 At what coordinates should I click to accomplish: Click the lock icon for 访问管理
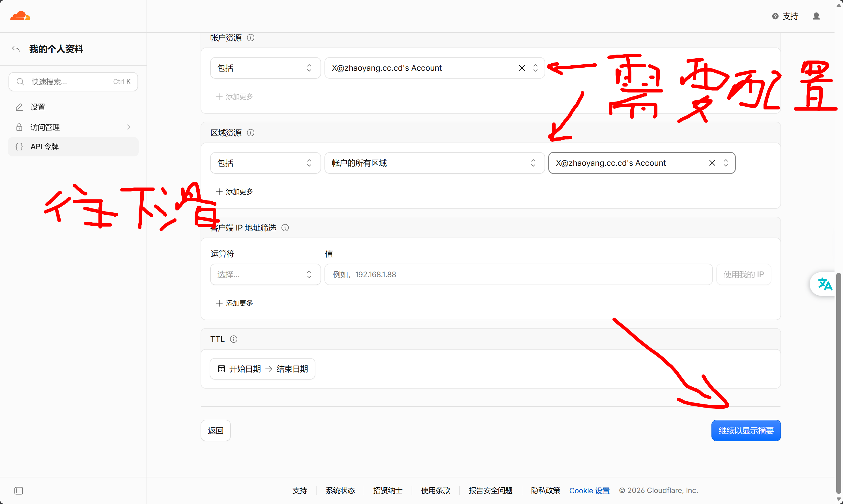(x=19, y=127)
